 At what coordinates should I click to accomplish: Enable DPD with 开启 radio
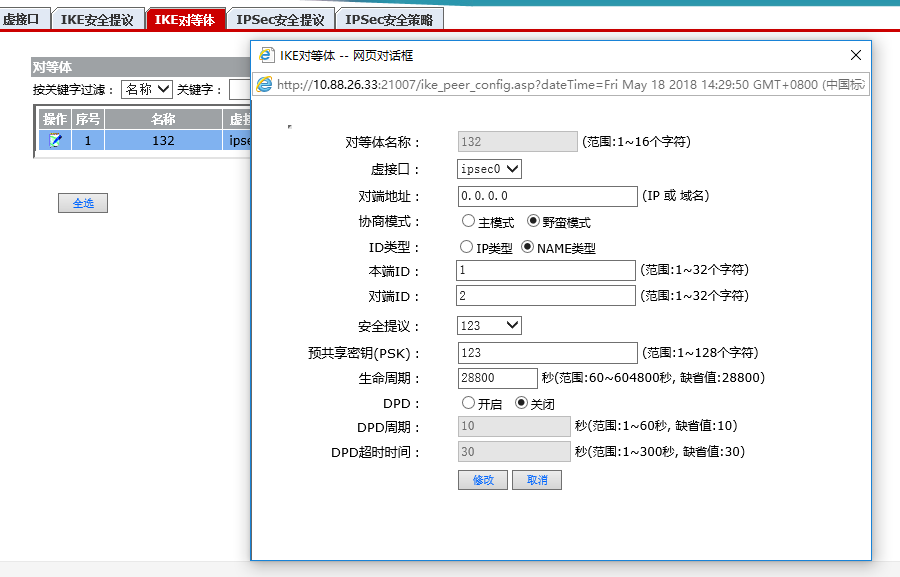tap(468, 403)
